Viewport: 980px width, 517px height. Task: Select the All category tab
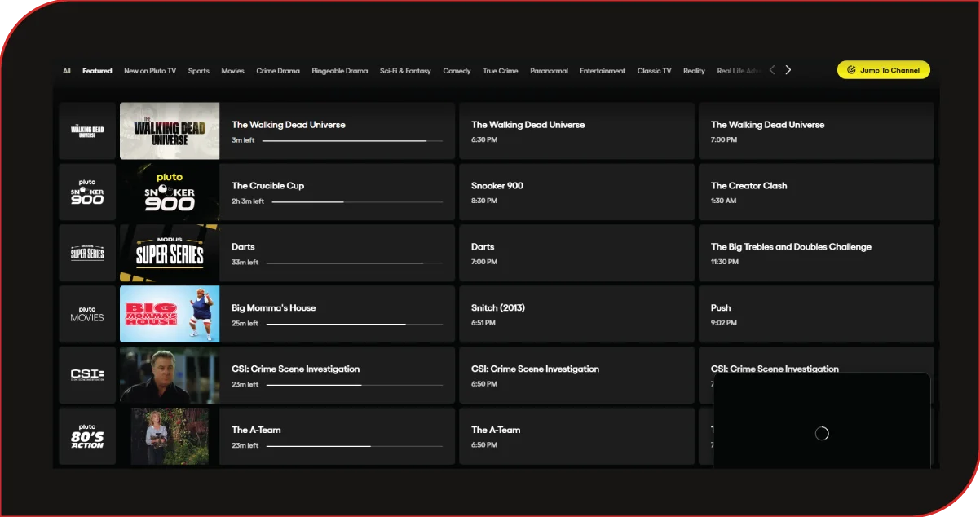click(x=67, y=71)
